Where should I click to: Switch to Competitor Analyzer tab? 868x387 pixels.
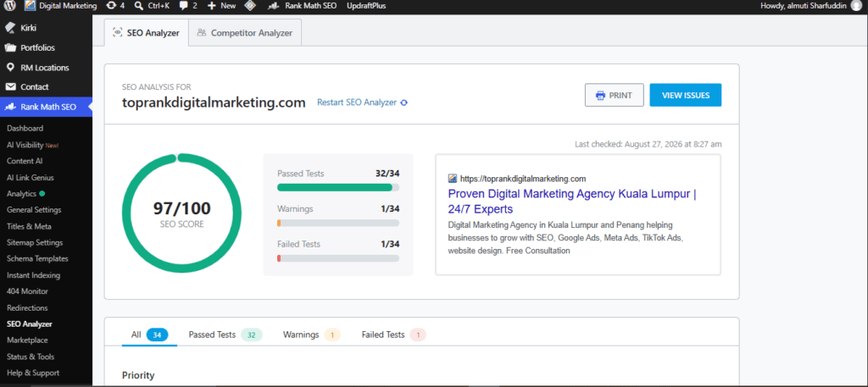click(x=245, y=33)
